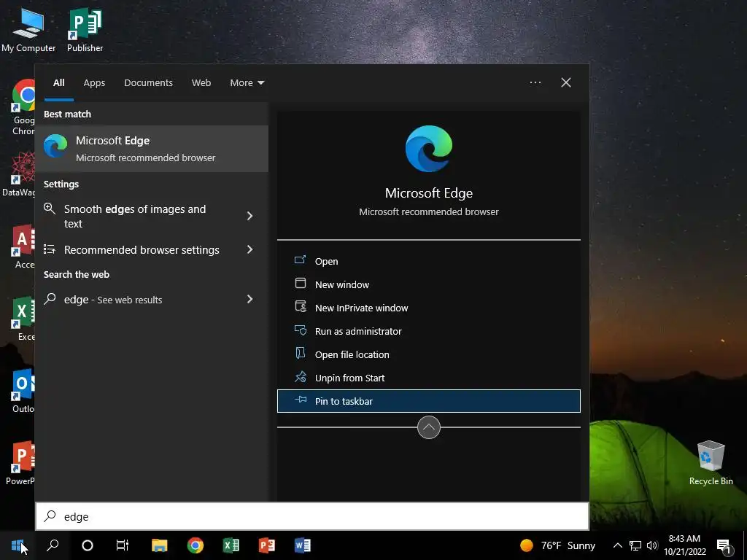Viewport: 747px width, 560px height.
Task: Choose Run as administrator action
Action: [429, 331]
